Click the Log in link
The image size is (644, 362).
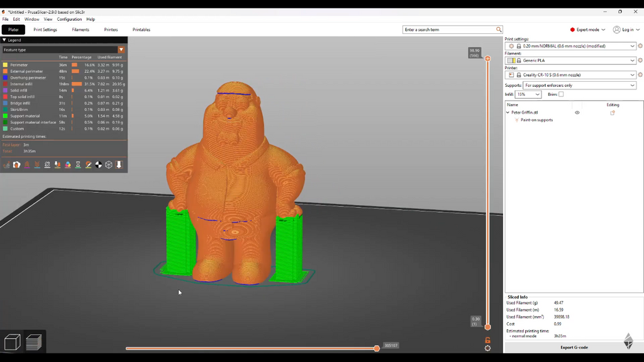[x=627, y=30]
